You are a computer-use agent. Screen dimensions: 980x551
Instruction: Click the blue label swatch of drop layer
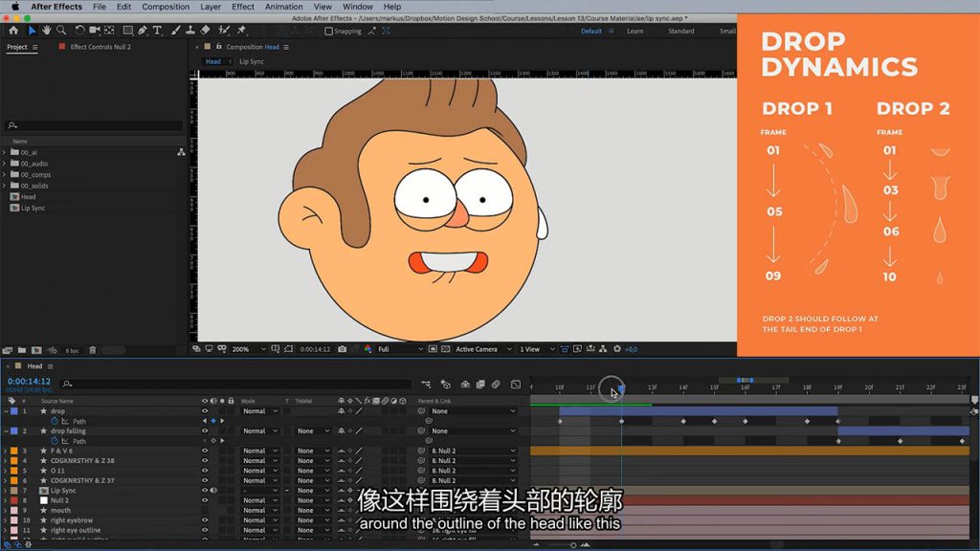14,411
